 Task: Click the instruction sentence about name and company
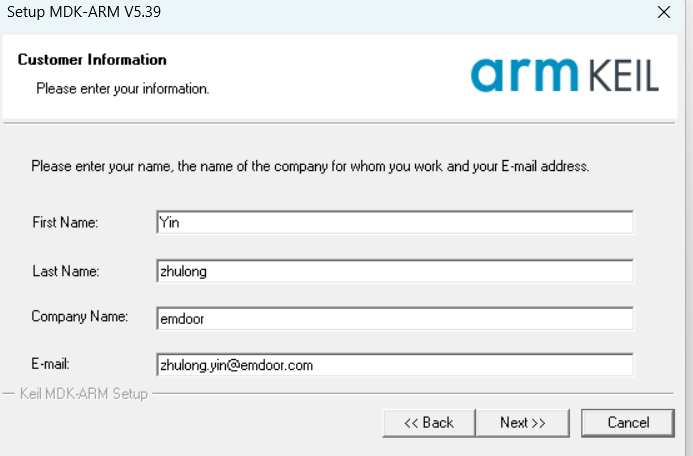pos(310,167)
